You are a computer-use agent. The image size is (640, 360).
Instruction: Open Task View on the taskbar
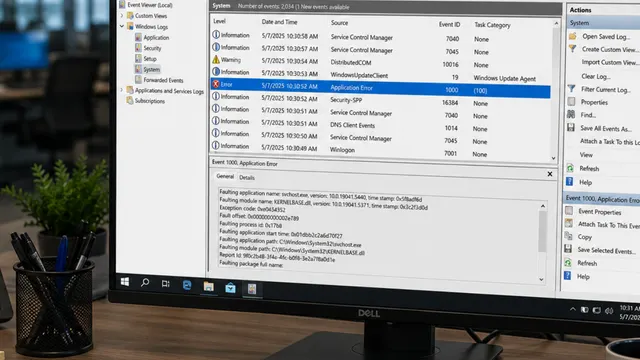tap(165, 284)
